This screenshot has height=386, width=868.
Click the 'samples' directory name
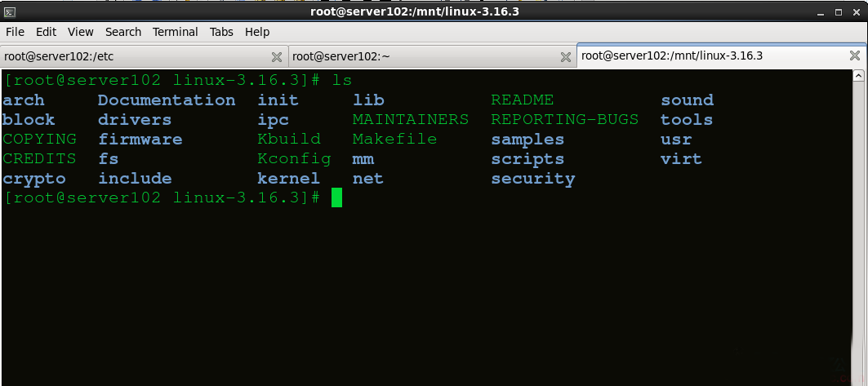(527, 140)
